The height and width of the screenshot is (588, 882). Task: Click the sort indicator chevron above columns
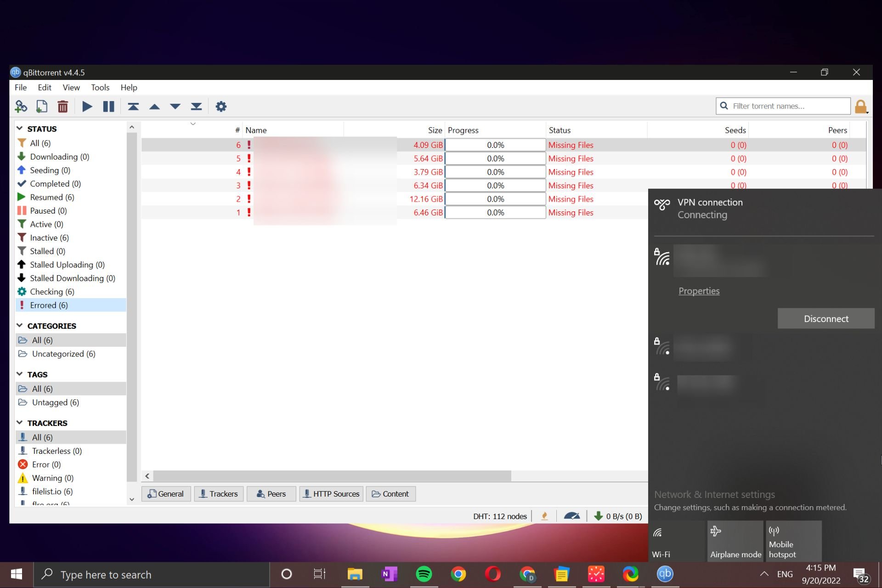point(193,124)
